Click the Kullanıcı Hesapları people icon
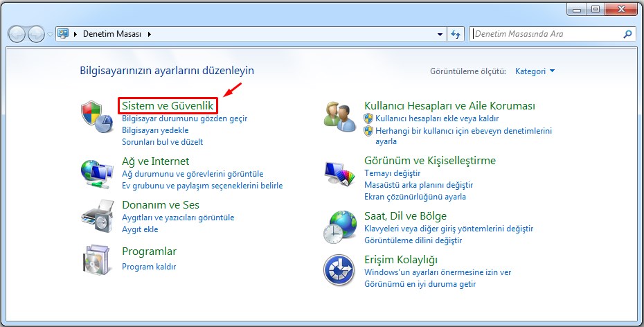 tap(339, 116)
